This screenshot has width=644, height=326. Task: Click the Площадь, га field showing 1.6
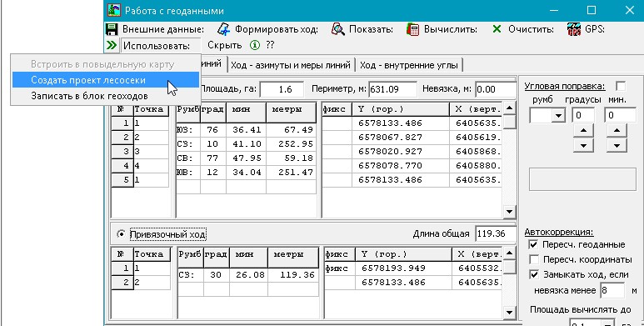pyautogui.click(x=282, y=89)
